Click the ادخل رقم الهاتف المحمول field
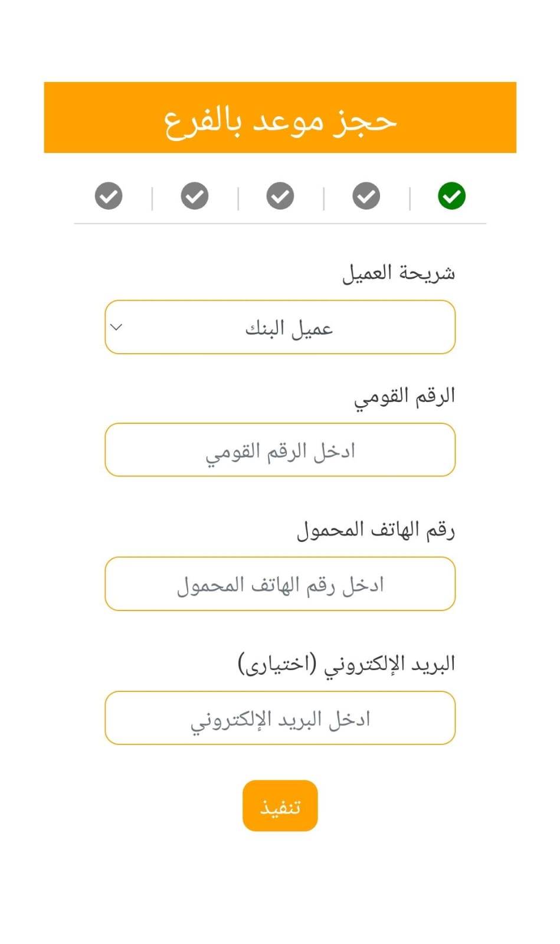Screen dimensions: 560x944 click(280, 584)
